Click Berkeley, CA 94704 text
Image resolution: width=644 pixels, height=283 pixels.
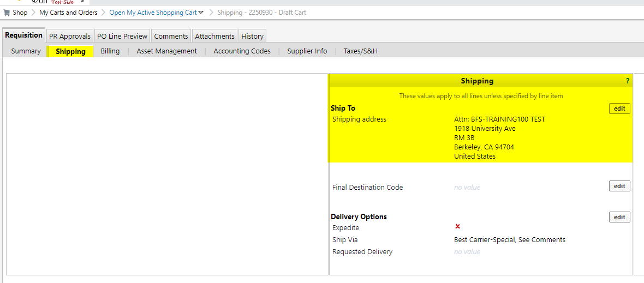click(484, 147)
